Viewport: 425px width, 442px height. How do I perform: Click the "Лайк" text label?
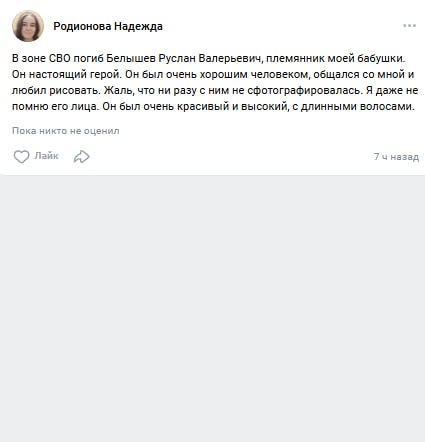click(x=46, y=156)
